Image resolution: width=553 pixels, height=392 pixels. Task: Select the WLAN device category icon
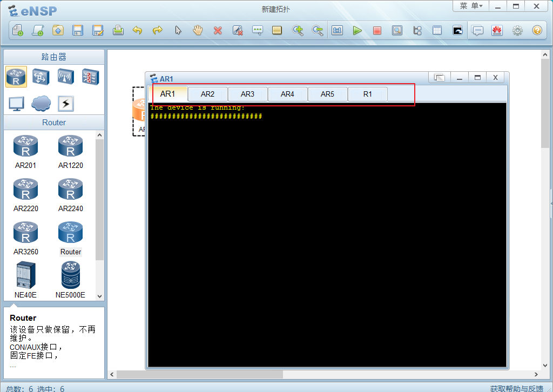(65, 77)
